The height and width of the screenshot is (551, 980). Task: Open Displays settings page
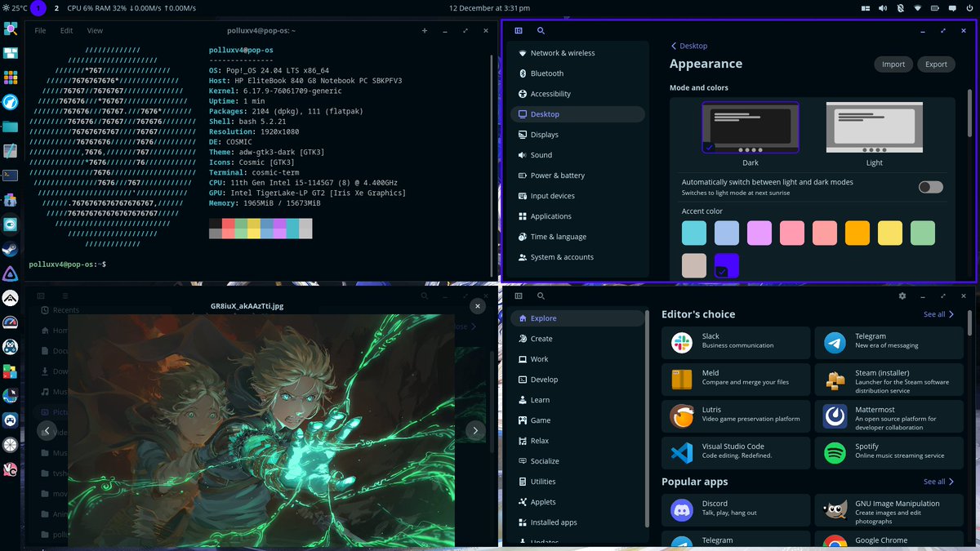click(x=578, y=135)
